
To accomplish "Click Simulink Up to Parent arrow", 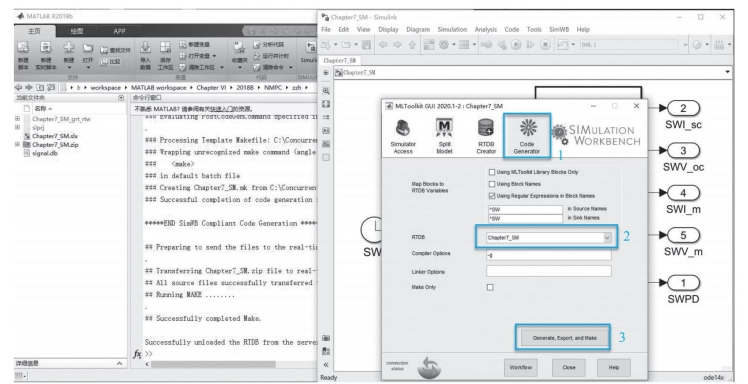I will [x=412, y=45].
